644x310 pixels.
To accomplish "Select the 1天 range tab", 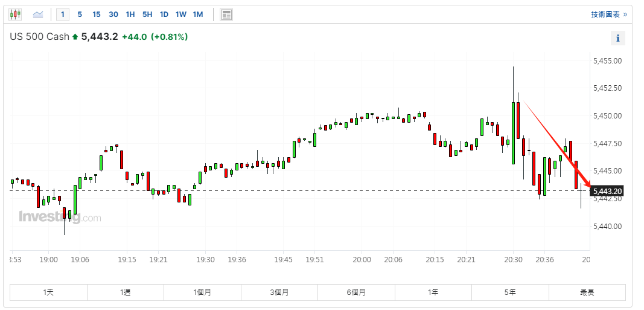I will tap(48, 292).
